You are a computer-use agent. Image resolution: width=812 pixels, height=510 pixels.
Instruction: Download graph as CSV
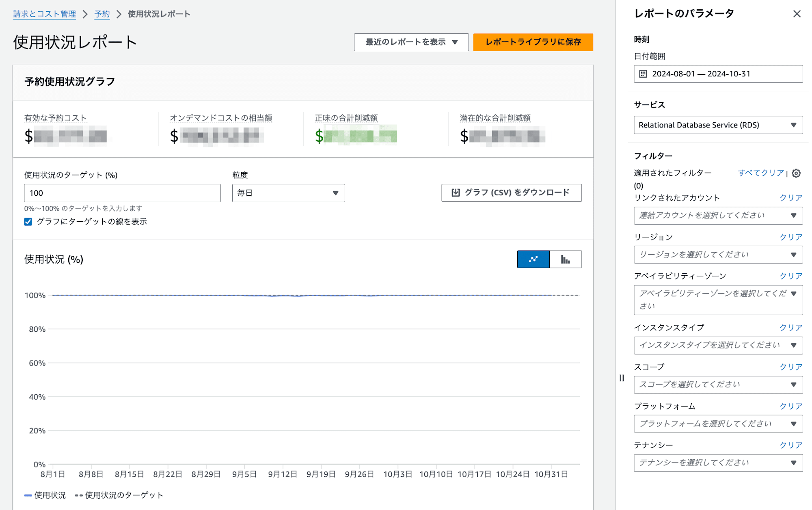pyautogui.click(x=511, y=193)
